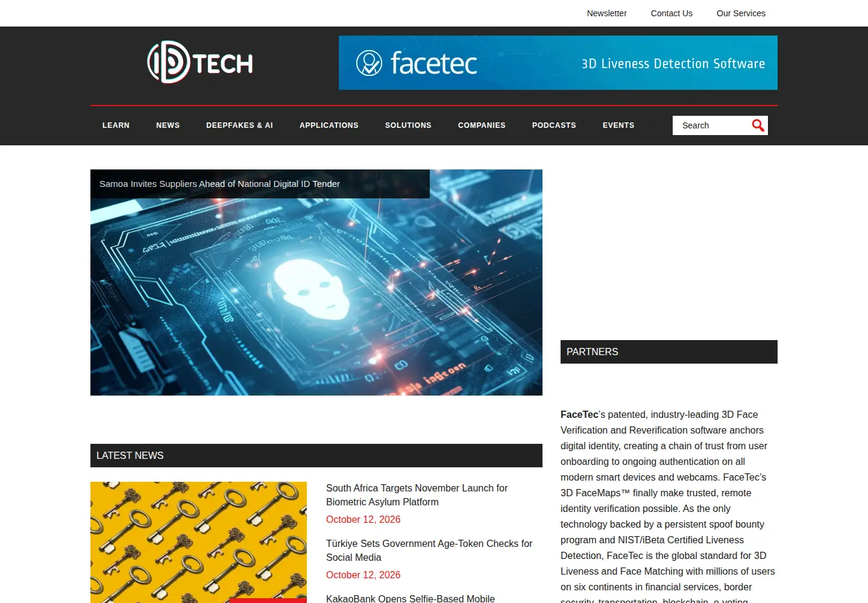Screen dimensions: 868x603
Task: Click the yellow keys article thumbnail
Action: (198, 542)
